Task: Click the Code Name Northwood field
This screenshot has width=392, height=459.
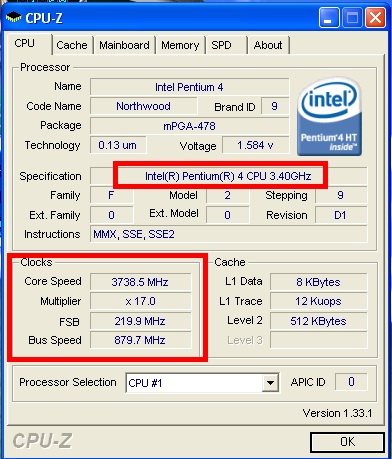Action: (143, 106)
